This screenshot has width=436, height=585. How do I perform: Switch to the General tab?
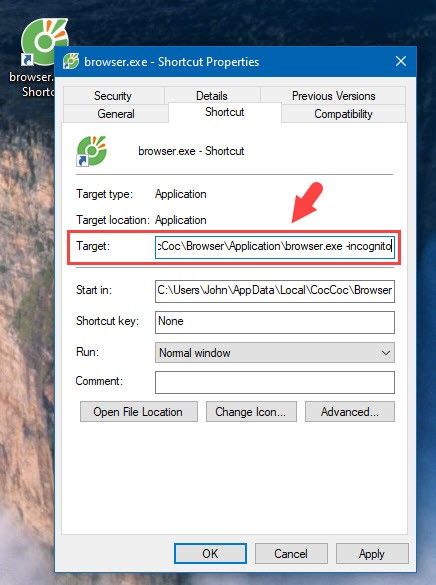116,113
